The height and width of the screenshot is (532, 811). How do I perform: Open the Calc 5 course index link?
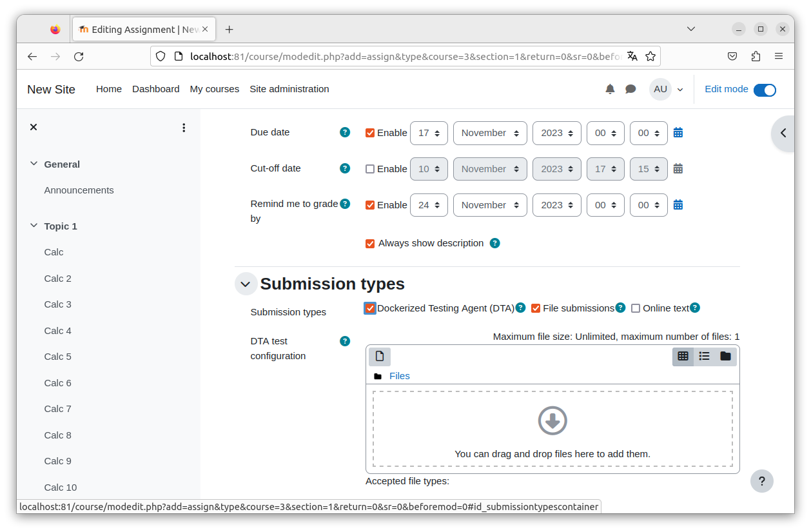58,357
